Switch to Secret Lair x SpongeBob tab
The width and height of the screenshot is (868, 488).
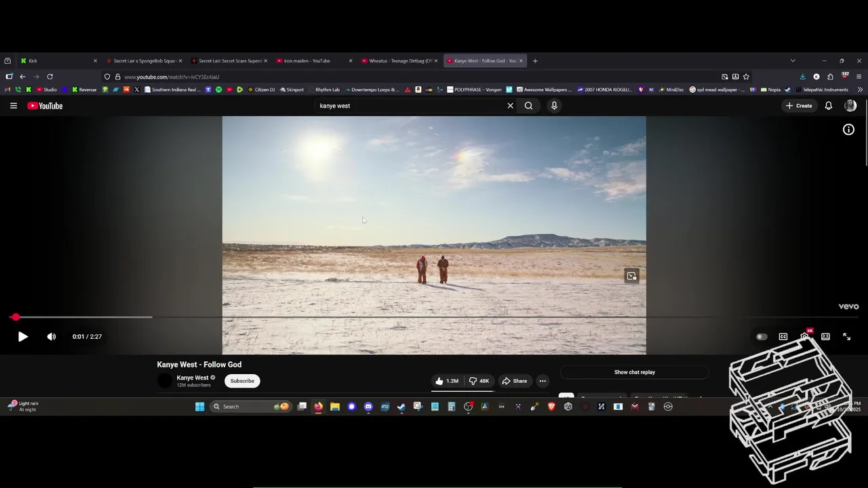pos(143,61)
